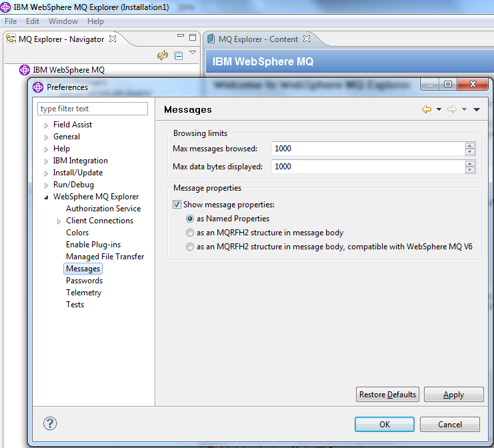Select Enable Plug-ins preference page
The width and height of the screenshot is (494, 448).
coord(93,245)
